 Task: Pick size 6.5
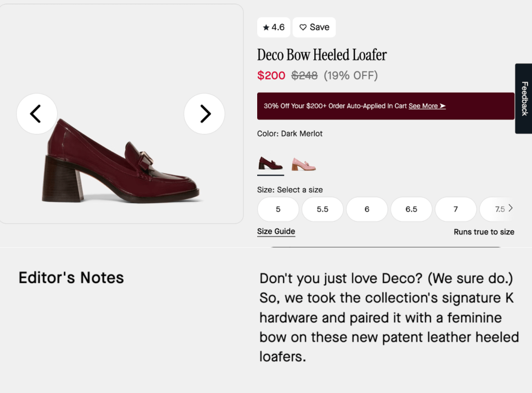pyautogui.click(x=411, y=209)
